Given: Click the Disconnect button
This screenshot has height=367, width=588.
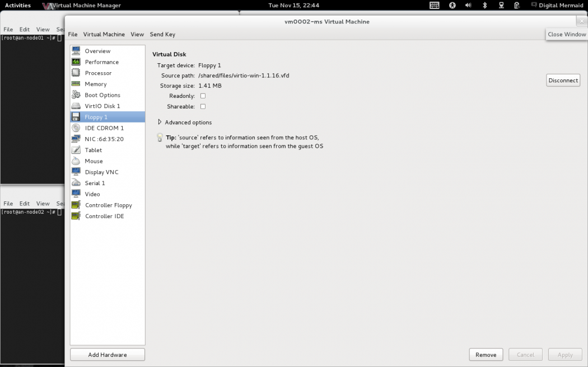Looking at the screenshot, I should 563,81.
